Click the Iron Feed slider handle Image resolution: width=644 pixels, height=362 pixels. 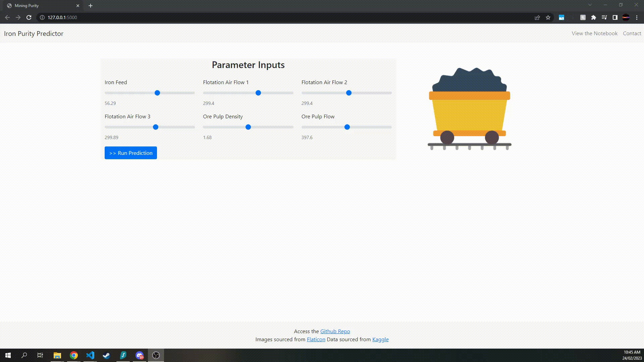(x=157, y=93)
